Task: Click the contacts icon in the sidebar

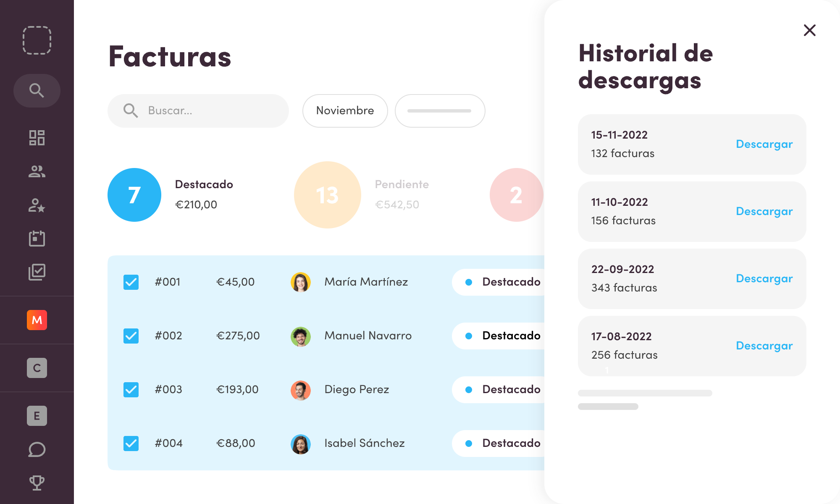Action: 37,171
